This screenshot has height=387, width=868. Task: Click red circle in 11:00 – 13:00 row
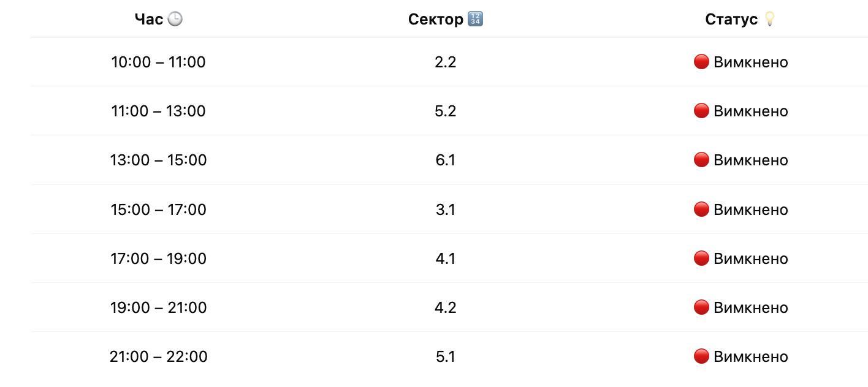701,111
